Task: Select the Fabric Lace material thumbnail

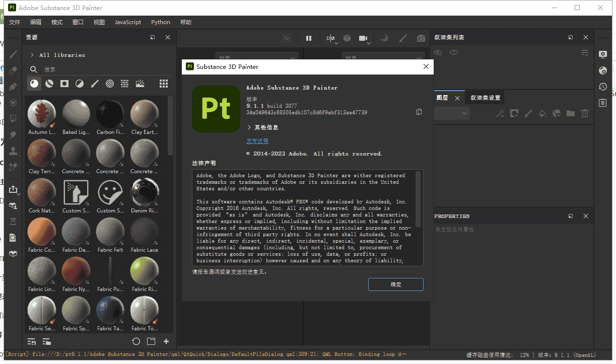Action: (144, 232)
